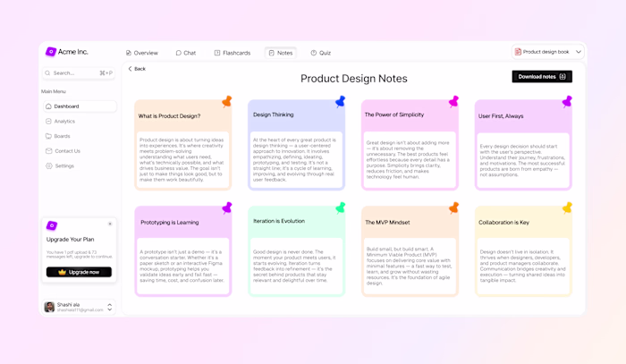This screenshot has width=626, height=364.
Task: Open the Prototyping is Learning note
Action: coord(182,251)
